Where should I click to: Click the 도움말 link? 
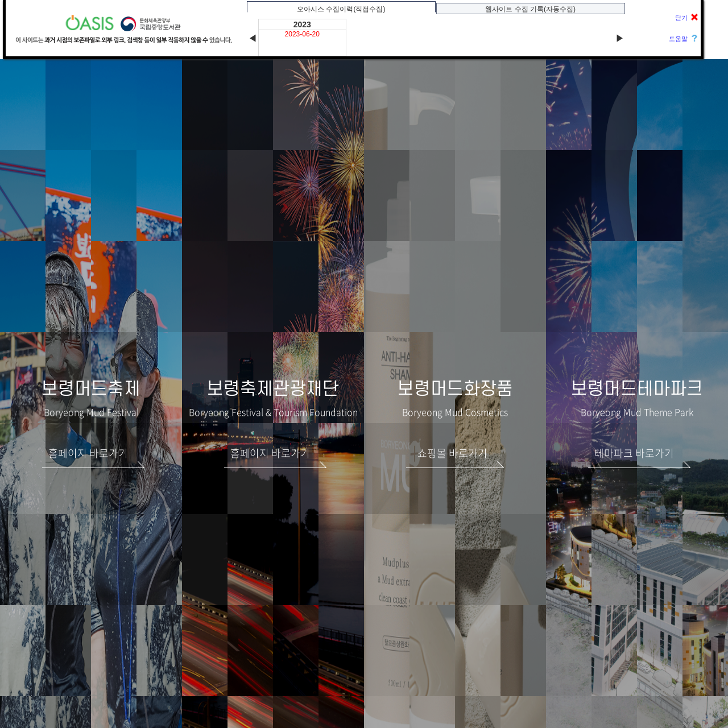pyautogui.click(x=678, y=39)
